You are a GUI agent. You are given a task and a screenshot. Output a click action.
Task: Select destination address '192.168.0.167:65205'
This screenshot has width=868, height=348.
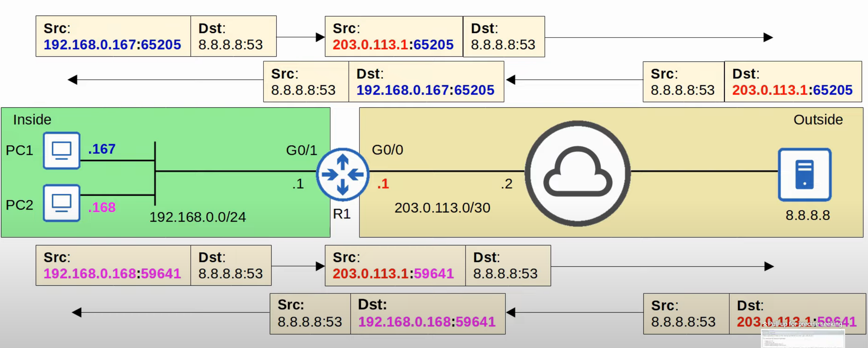[x=425, y=90]
